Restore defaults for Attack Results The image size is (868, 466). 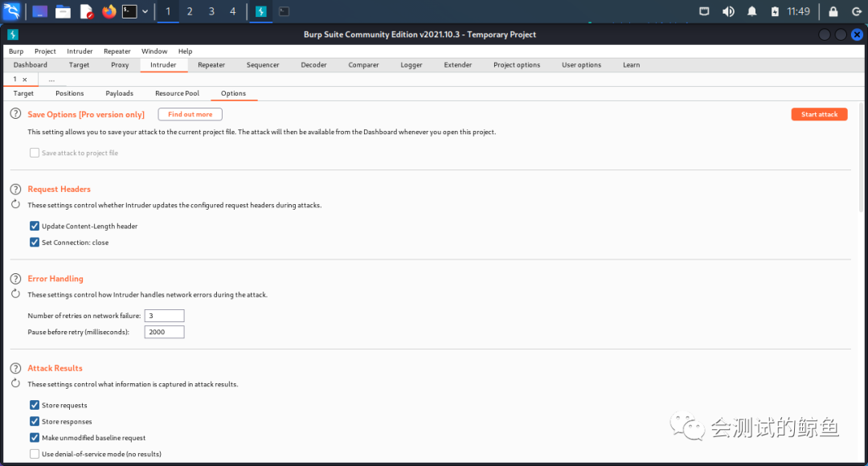point(15,383)
